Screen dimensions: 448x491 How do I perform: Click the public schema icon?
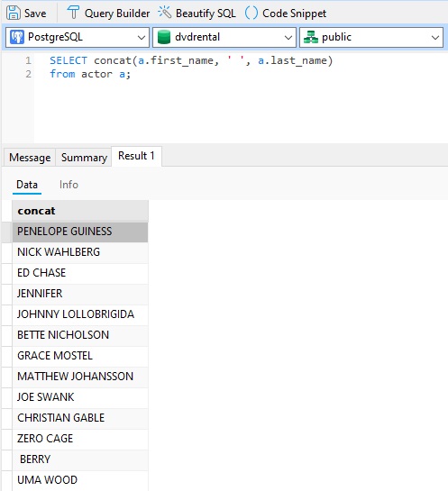coord(311,37)
